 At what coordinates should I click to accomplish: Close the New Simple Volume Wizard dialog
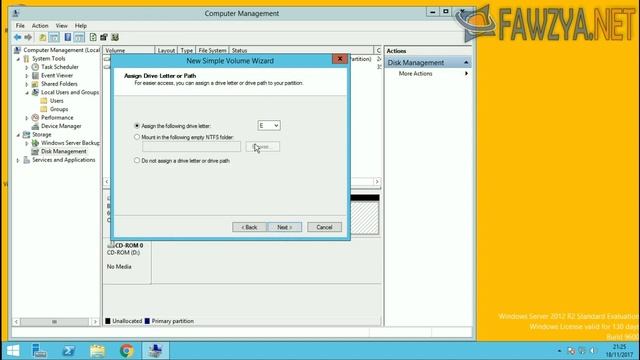(x=340, y=59)
